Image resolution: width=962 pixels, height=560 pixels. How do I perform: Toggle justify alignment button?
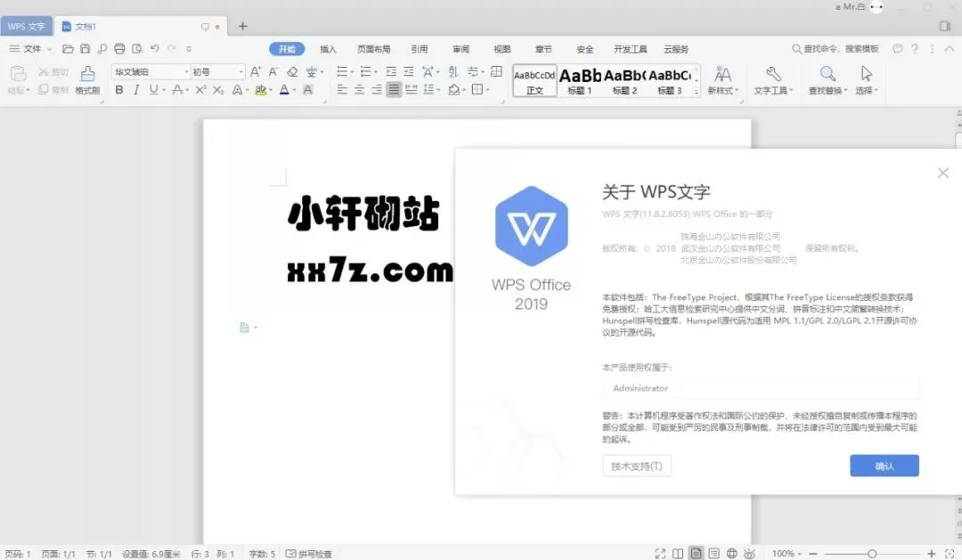(394, 90)
